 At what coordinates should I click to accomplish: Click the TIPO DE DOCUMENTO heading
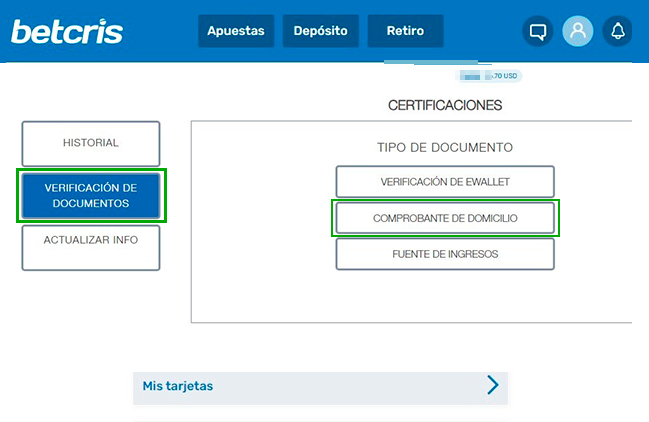tap(445, 147)
